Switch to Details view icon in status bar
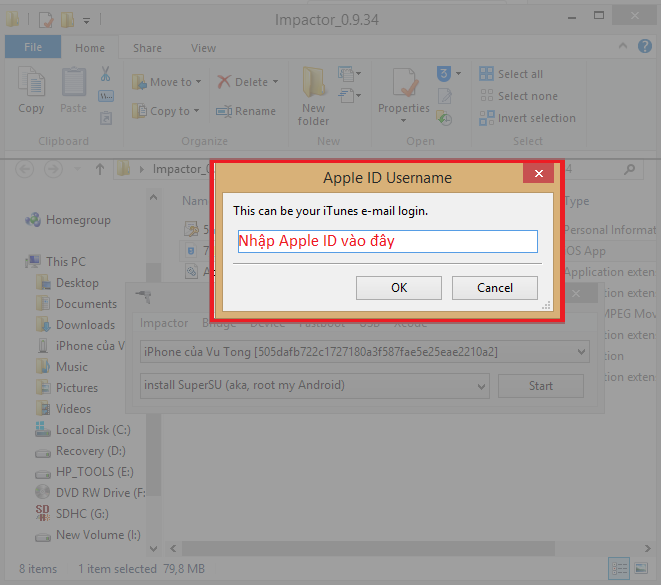 pyautogui.click(x=619, y=569)
